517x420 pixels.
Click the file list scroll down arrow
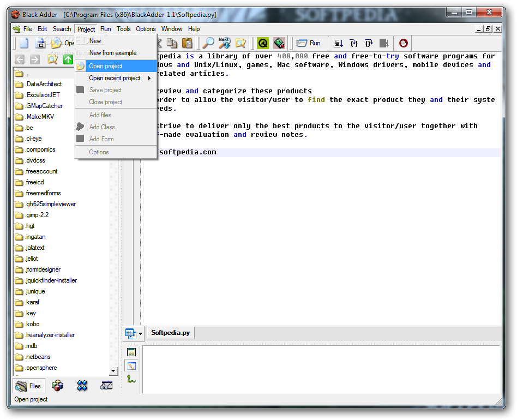click(113, 370)
